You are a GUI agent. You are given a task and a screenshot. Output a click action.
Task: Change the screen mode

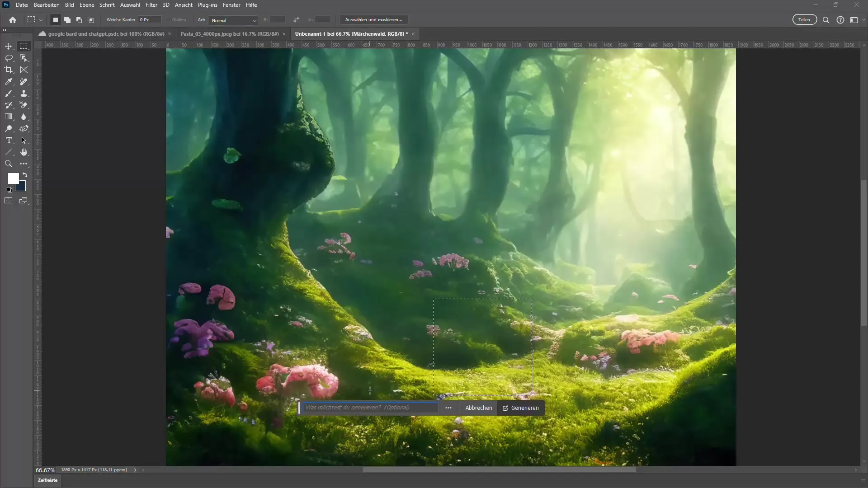(24, 201)
